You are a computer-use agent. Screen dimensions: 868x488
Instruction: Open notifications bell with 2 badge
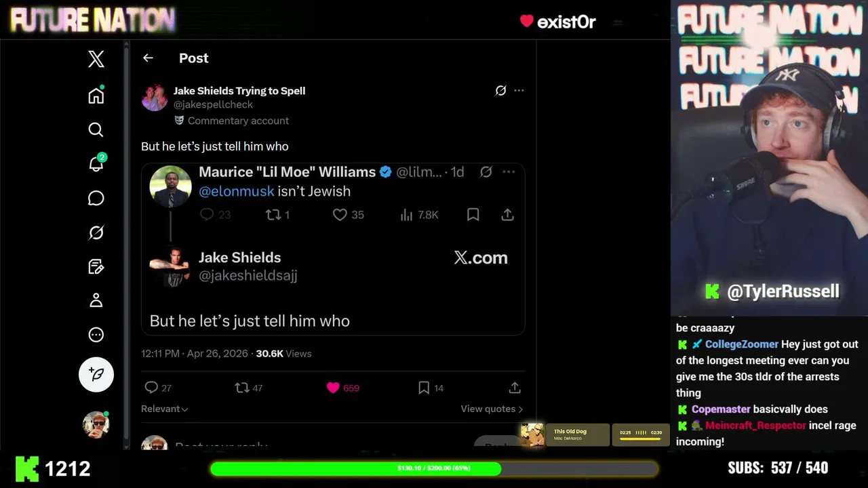coord(96,163)
